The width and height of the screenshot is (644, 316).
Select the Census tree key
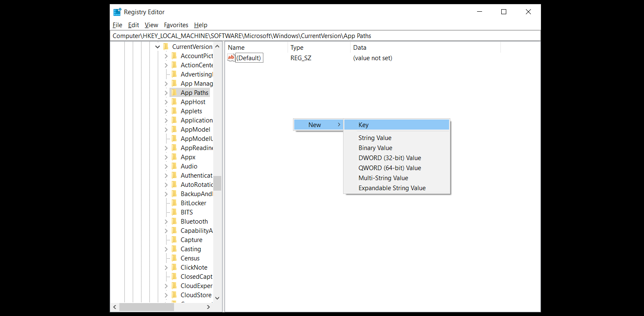tap(190, 258)
